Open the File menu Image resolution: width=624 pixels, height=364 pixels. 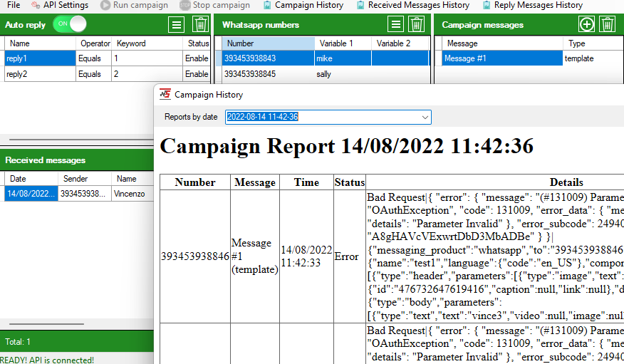point(14,5)
